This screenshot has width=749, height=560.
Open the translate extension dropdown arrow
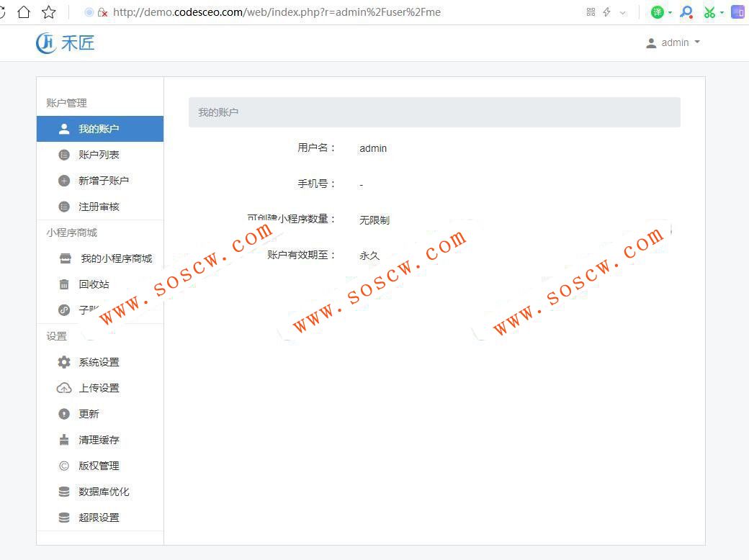pyautogui.click(x=670, y=12)
